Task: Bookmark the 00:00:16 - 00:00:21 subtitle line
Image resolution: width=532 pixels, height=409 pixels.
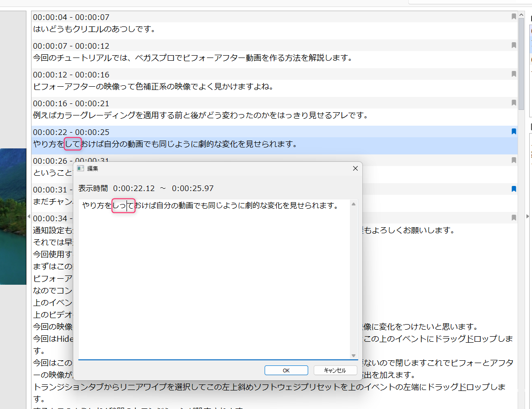Action: (513, 103)
